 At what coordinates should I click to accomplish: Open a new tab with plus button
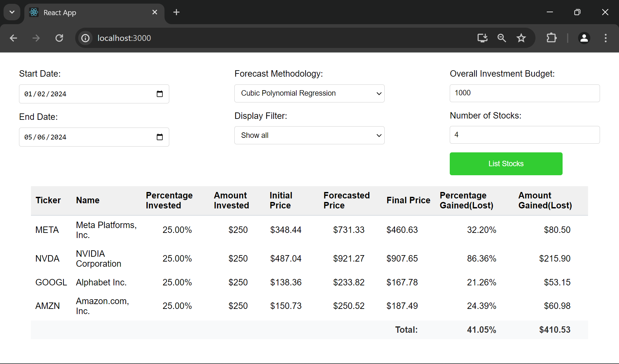click(176, 12)
